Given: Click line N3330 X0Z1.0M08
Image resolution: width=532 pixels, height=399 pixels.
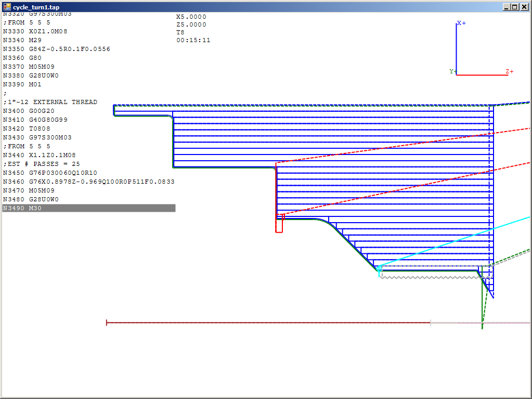Looking at the screenshot, I should point(35,31).
